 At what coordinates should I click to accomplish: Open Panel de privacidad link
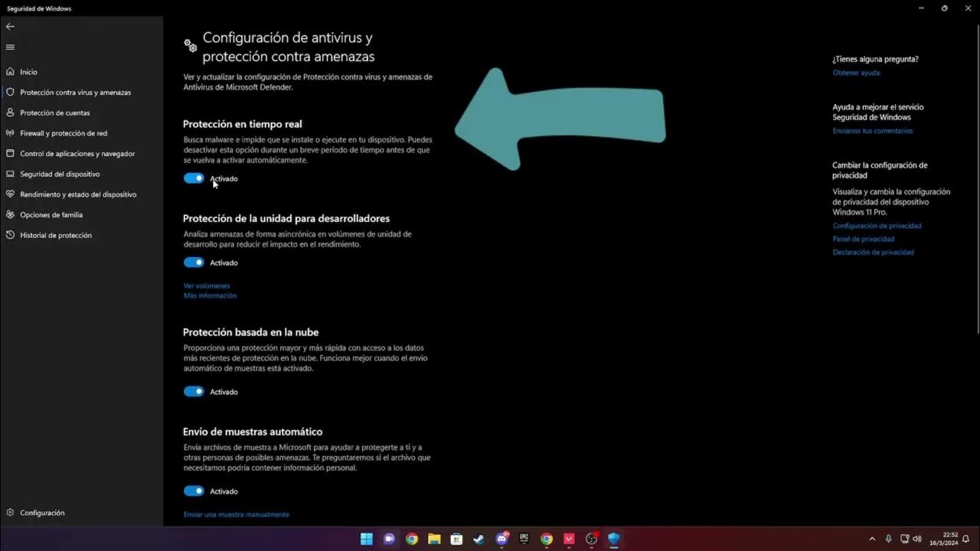(x=864, y=239)
